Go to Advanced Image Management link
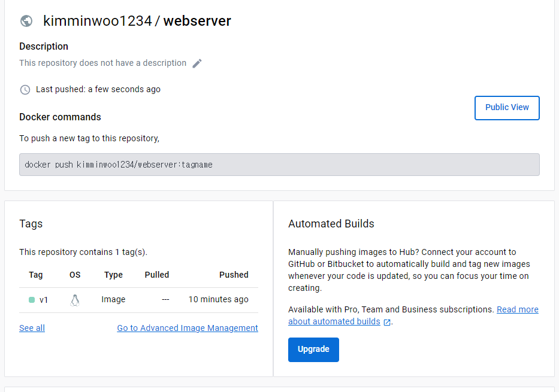Viewport: 559px width, 392px height. pos(187,328)
